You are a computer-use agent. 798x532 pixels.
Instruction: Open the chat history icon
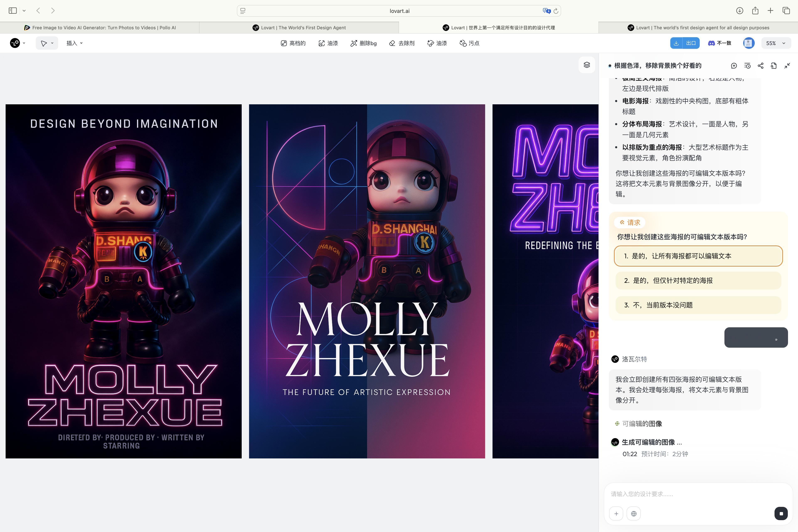[x=747, y=66]
